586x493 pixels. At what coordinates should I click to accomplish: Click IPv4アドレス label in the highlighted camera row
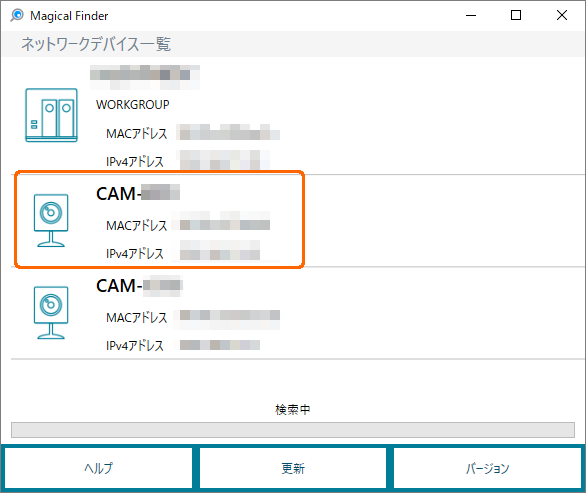point(135,254)
